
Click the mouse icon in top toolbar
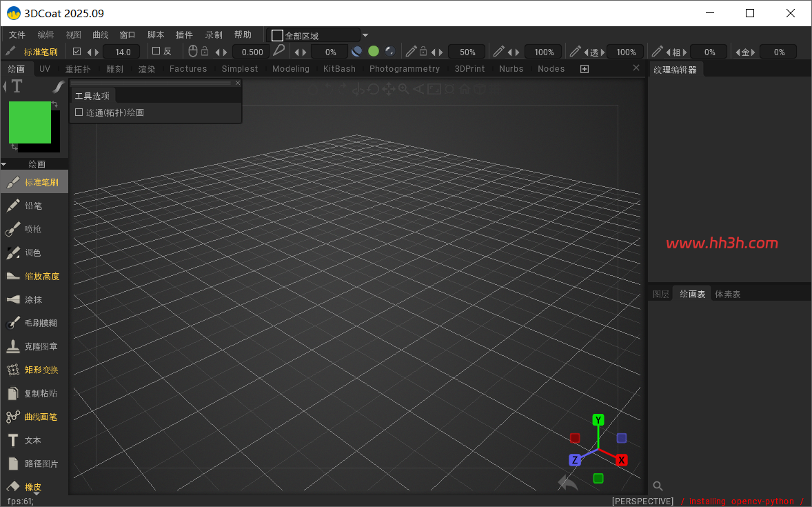click(192, 51)
